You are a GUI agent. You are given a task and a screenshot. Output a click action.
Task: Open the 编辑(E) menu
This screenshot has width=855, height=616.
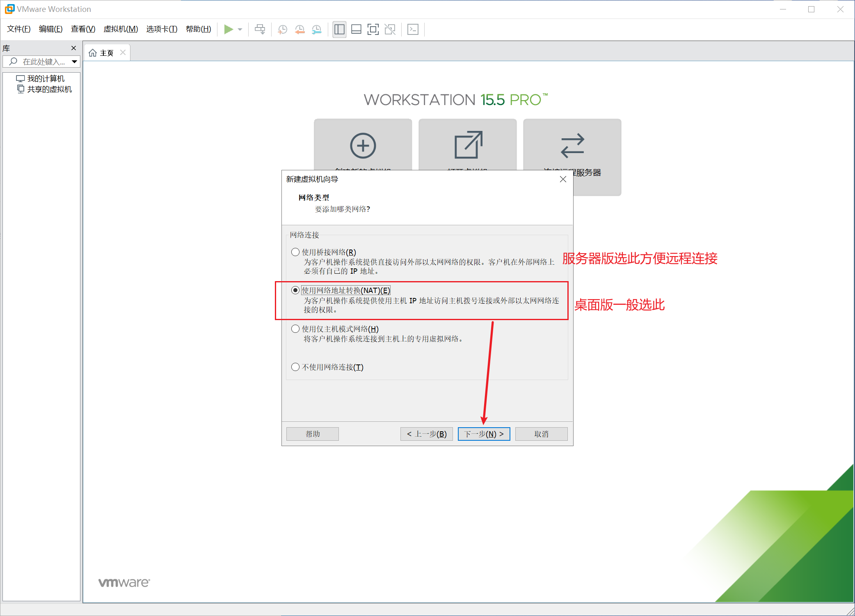[50, 29]
